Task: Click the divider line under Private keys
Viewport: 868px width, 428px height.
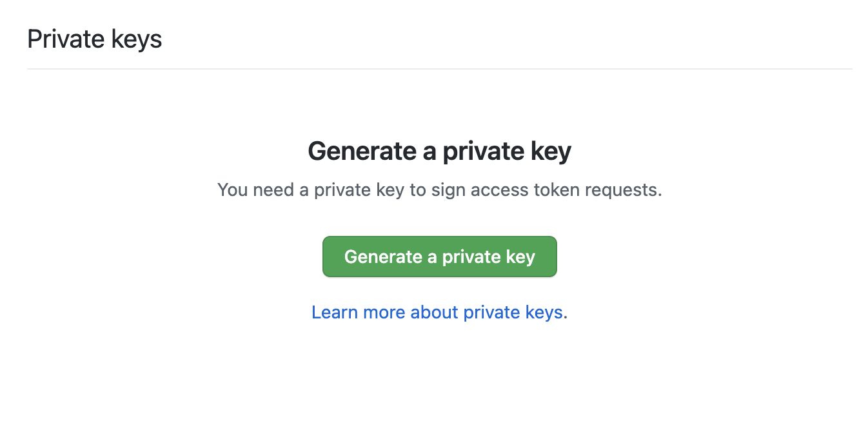Action: pyautogui.click(x=439, y=68)
